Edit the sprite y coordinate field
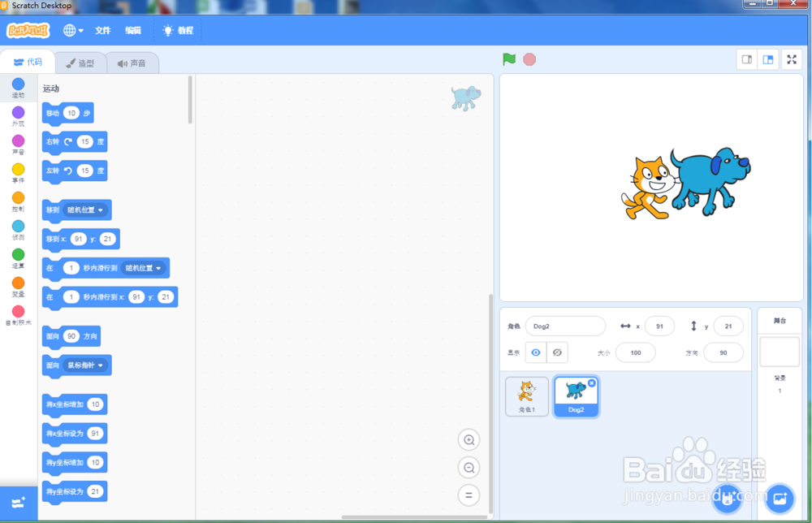812x523 pixels. 728,326
